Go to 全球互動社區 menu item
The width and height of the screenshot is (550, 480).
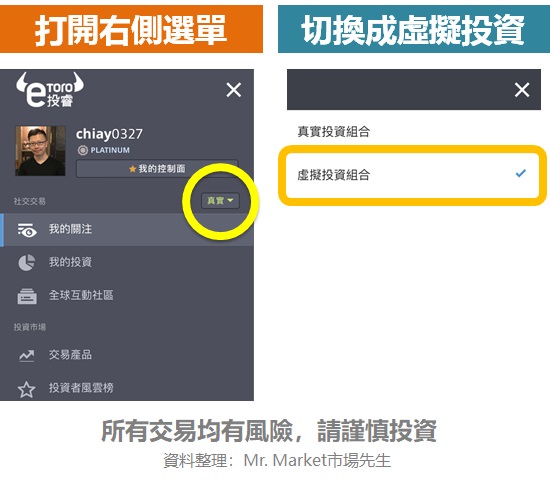click(127, 295)
